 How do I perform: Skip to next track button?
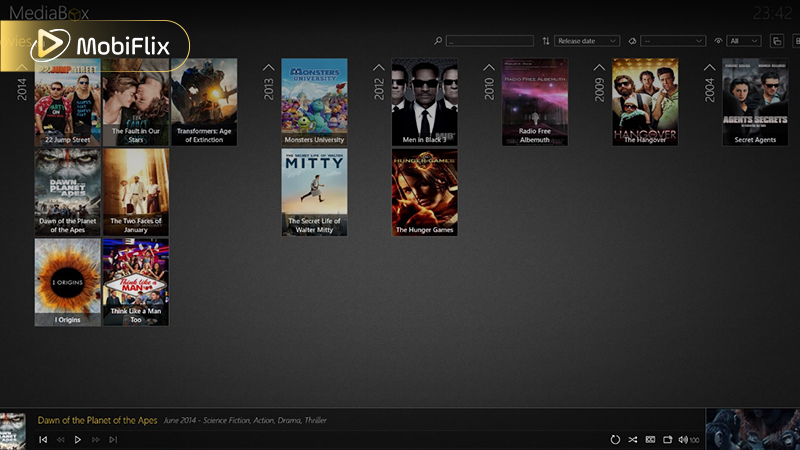click(x=113, y=439)
